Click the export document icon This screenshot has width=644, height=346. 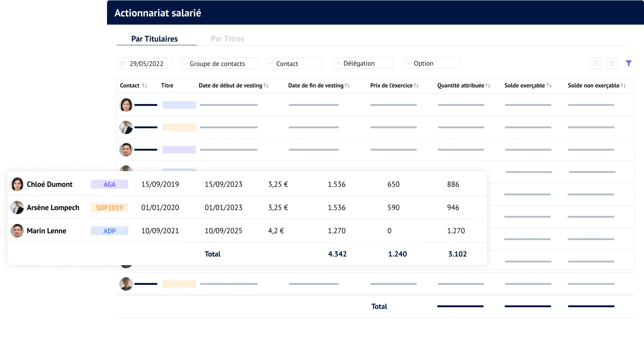[612, 63]
